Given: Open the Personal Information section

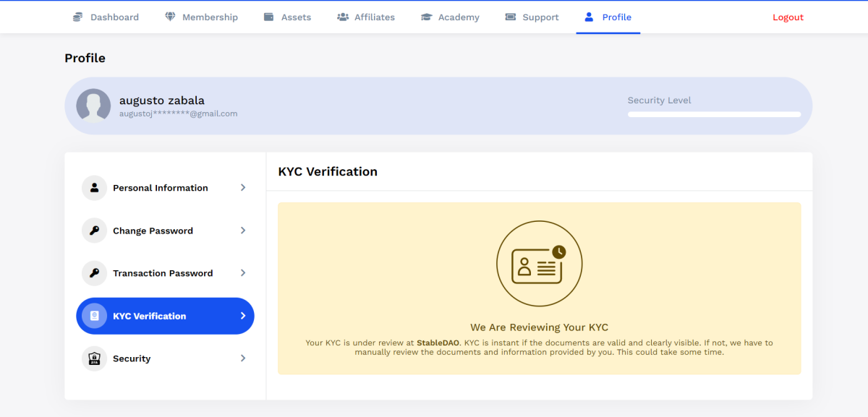Looking at the screenshot, I should tap(165, 188).
